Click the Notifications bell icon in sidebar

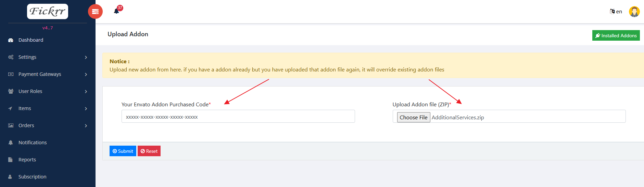coord(11,143)
